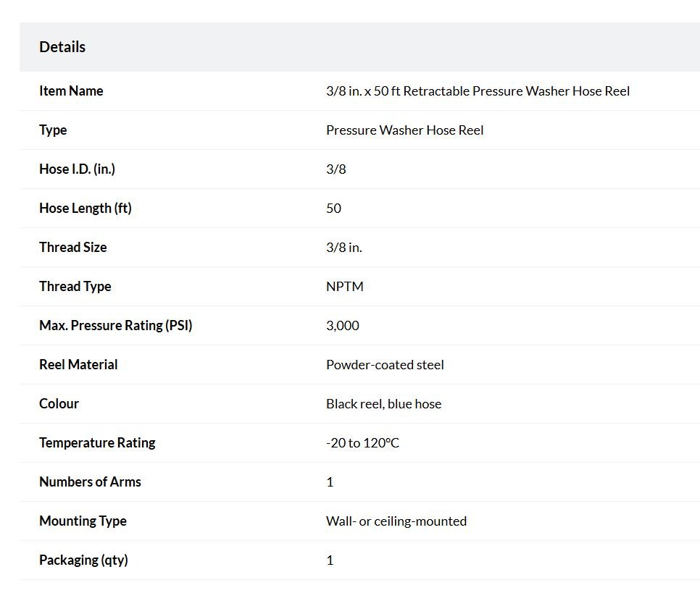The image size is (700, 614).
Task: Click the Hose I.D. (in.) label
Action: pyautogui.click(x=78, y=169)
